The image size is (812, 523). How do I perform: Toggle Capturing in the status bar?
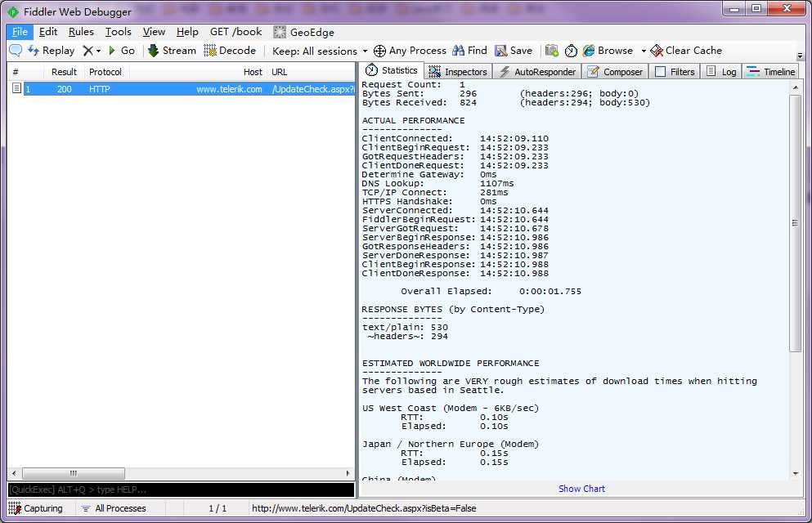[36, 508]
